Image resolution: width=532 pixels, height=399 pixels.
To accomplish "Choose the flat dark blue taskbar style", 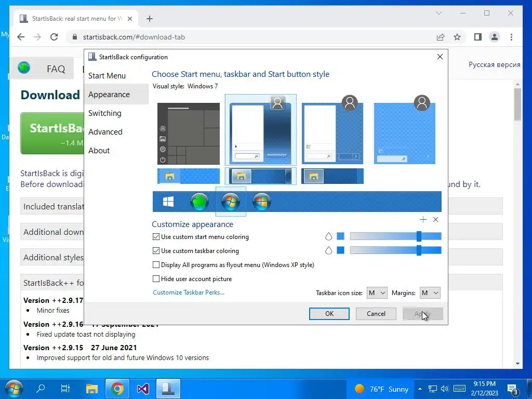I will pyautogui.click(x=332, y=176).
